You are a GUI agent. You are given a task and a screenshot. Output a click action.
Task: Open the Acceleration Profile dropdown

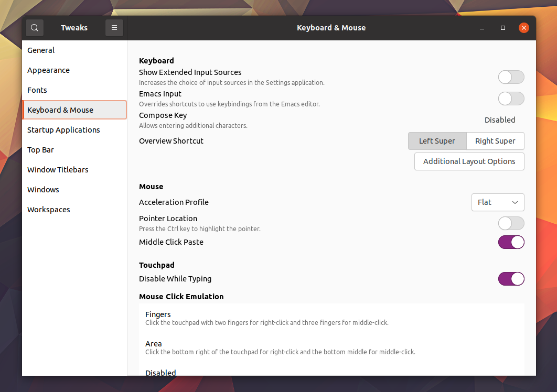coord(497,202)
